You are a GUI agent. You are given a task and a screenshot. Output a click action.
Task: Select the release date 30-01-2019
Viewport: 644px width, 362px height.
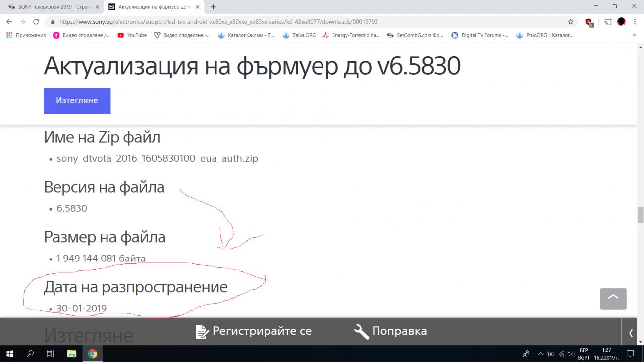[x=82, y=309]
